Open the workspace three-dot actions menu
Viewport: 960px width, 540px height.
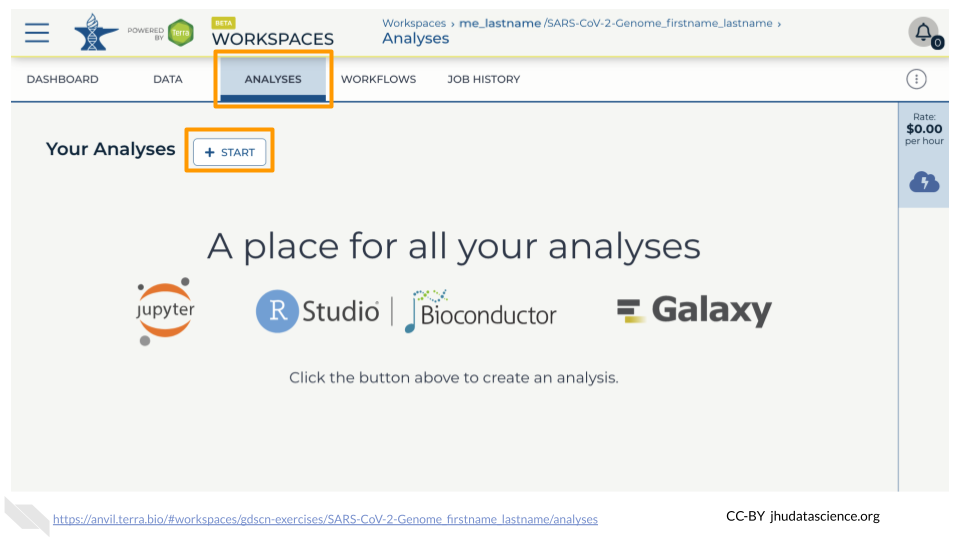point(916,79)
